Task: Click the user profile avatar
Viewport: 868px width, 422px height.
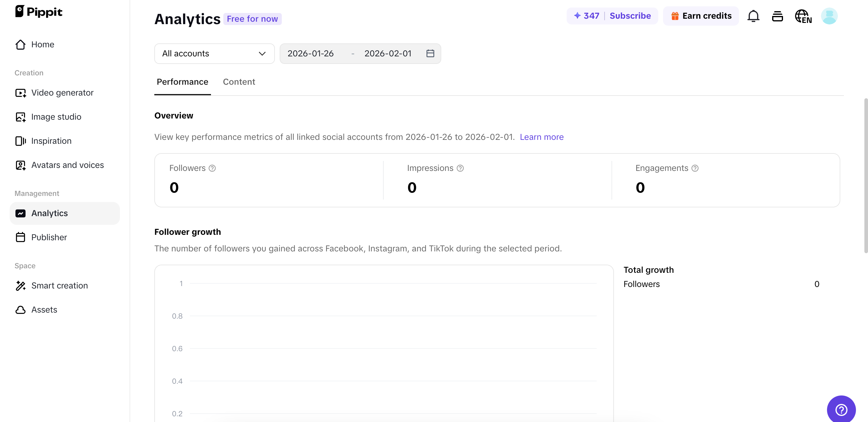Action: [829, 16]
